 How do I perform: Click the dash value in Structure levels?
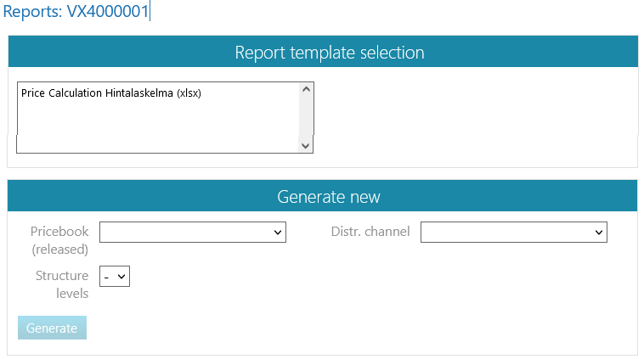pos(108,277)
